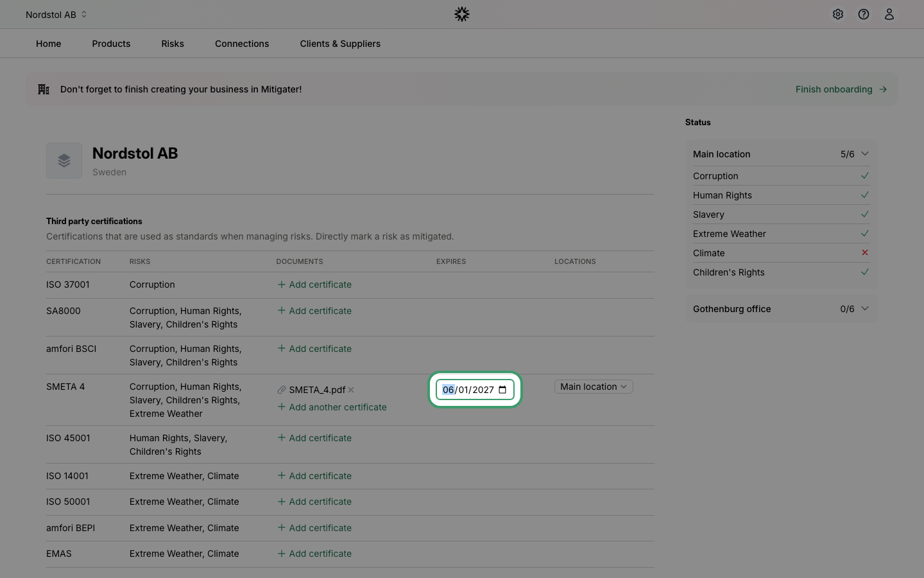Add certificate for amfori BSCI
This screenshot has height=578, width=924.
(314, 349)
